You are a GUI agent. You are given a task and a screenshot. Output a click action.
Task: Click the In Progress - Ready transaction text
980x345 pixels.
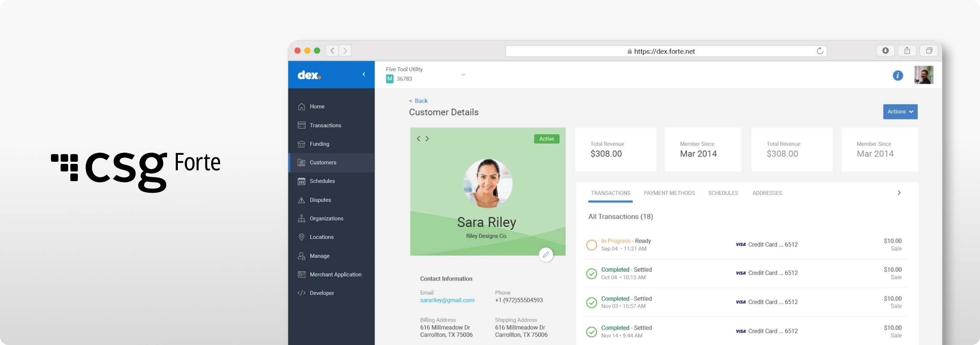pos(626,241)
